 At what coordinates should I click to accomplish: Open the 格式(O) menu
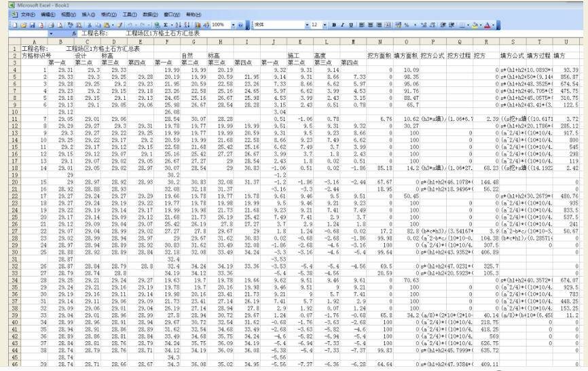(109, 15)
